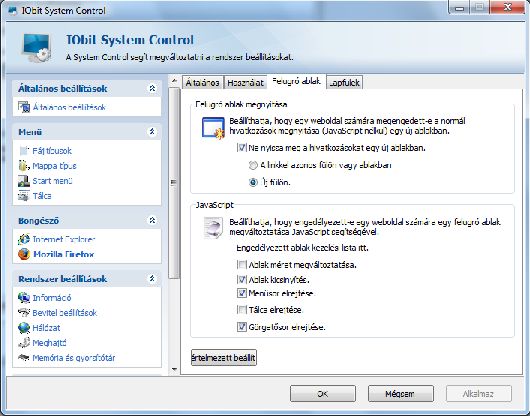Viewport: 530px width, 416px height.
Task: Click the popup window illustration icon
Action: tap(213, 128)
